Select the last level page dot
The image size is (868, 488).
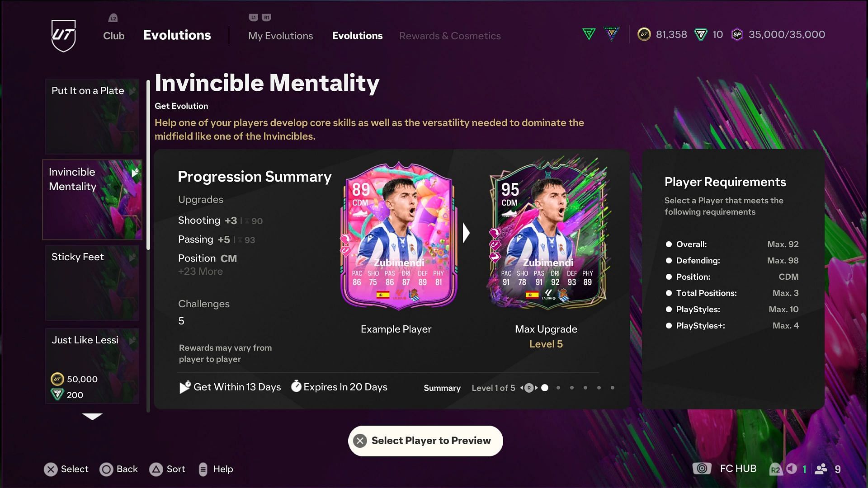[x=613, y=388]
